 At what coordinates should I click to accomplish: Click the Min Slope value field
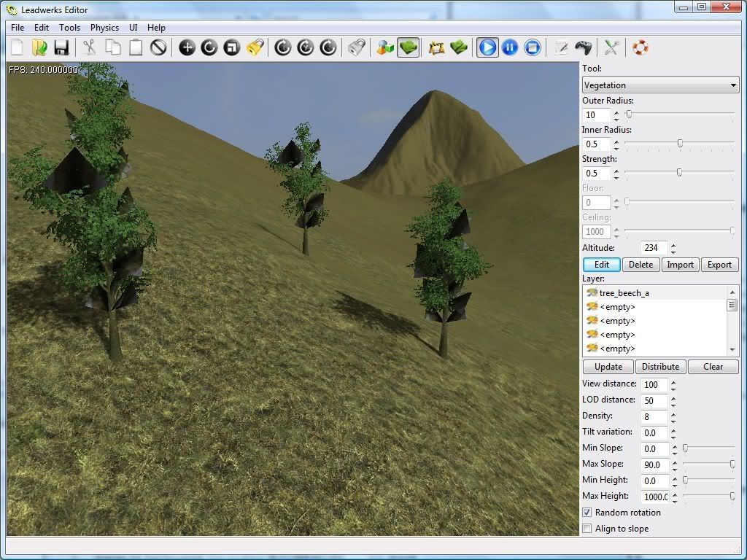(x=654, y=449)
